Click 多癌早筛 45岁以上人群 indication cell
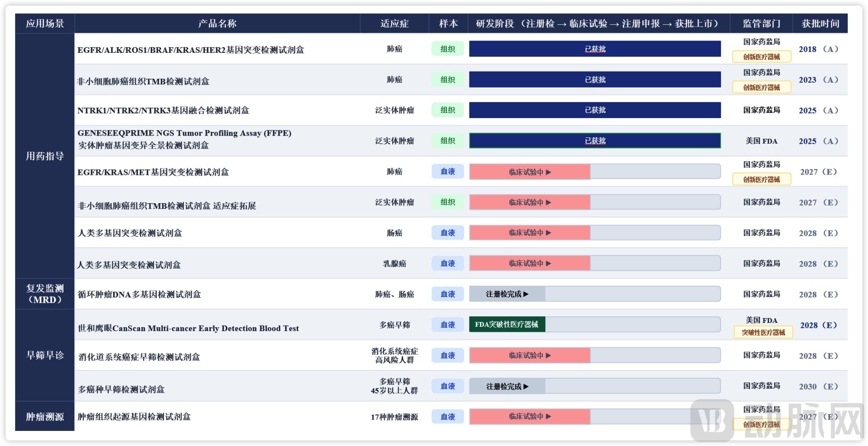 point(394,386)
